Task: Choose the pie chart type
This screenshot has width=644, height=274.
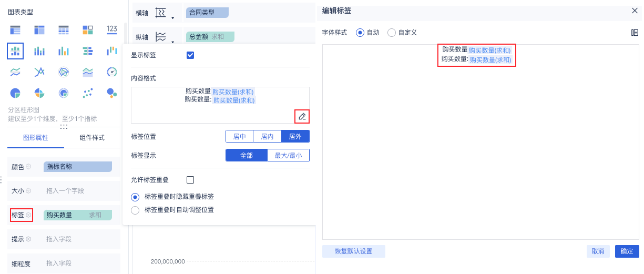Action: point(15,93)
